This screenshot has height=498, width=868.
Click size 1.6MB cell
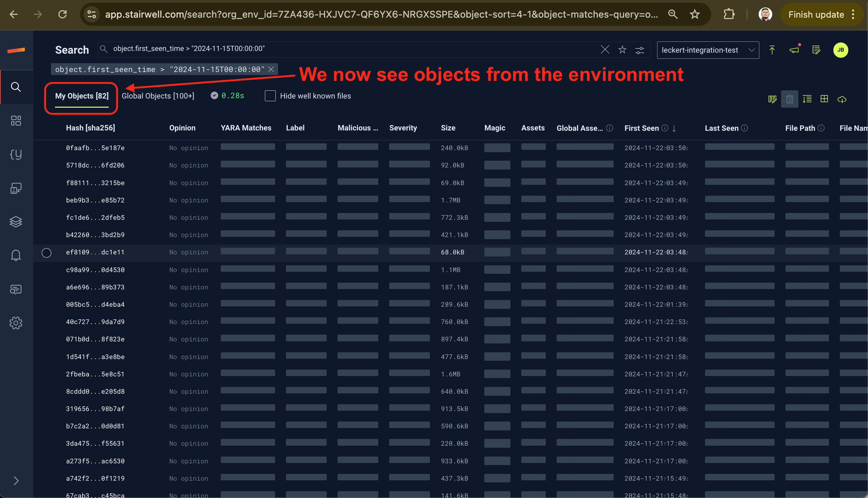click(x=451, y=374)
